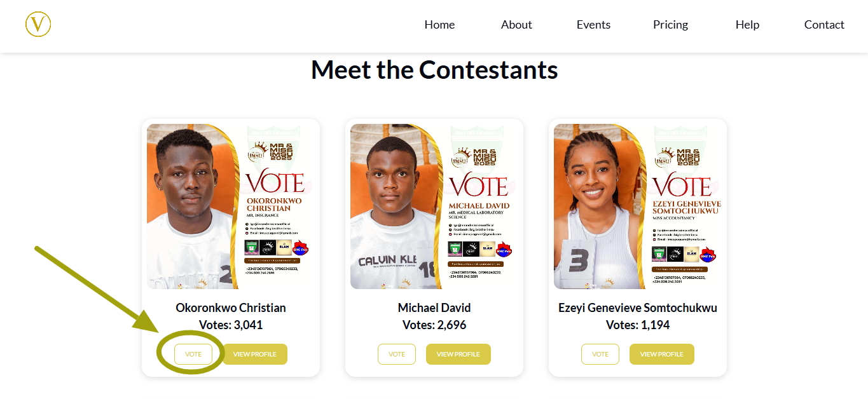Click Michael David's contestant poster image
Image resolution: width=868 pixels, height=399 pixels.
434,206
